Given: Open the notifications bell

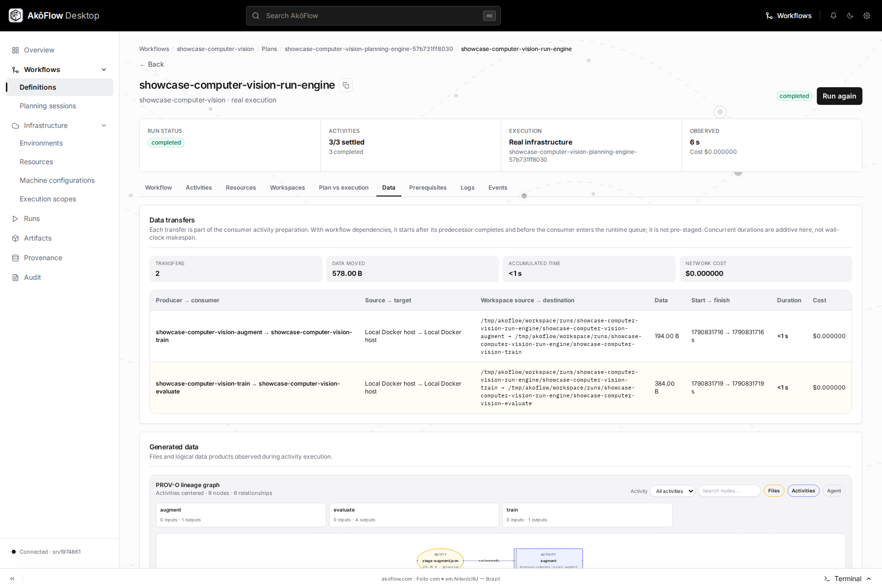Looking at the screenshot, I should point(833,16).
